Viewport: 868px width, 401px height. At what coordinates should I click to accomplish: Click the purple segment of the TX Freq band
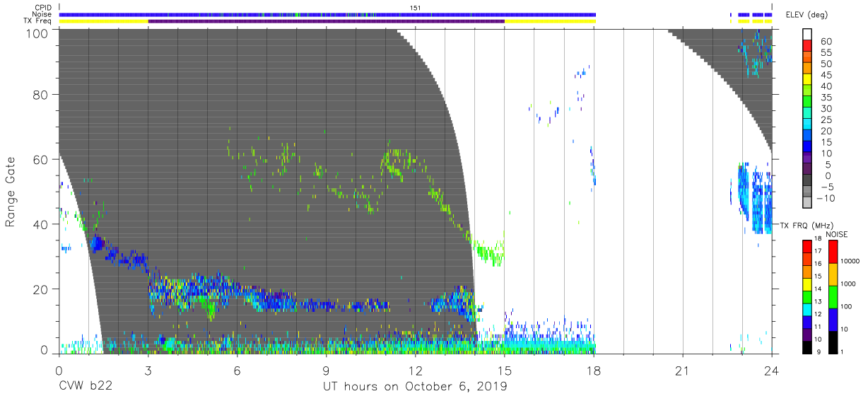[x=327, y=21]
